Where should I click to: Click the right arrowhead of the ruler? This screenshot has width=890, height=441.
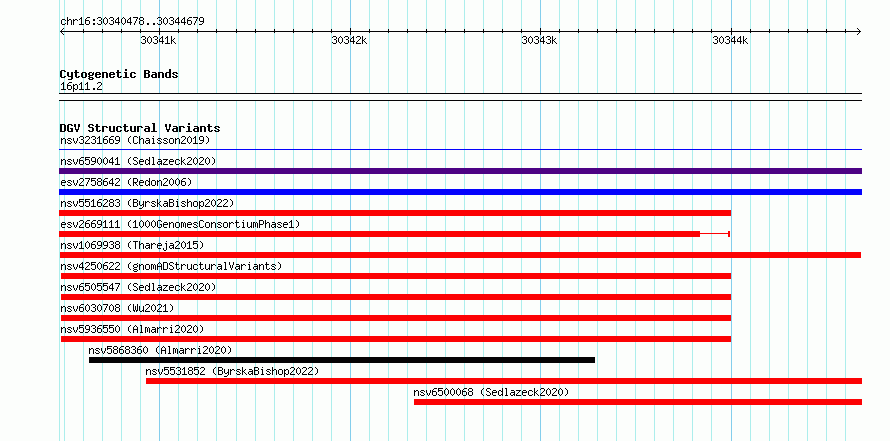click(x=859, y=31)
